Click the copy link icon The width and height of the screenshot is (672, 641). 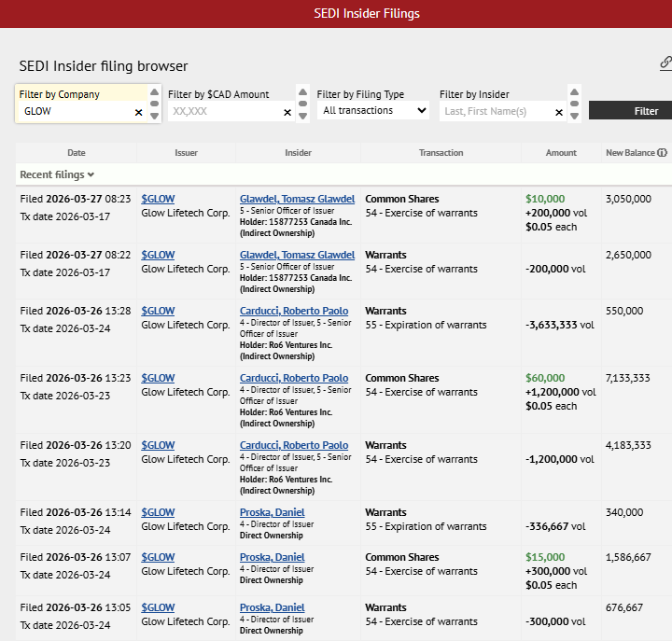pyautogui.click(x=665, y=63)
